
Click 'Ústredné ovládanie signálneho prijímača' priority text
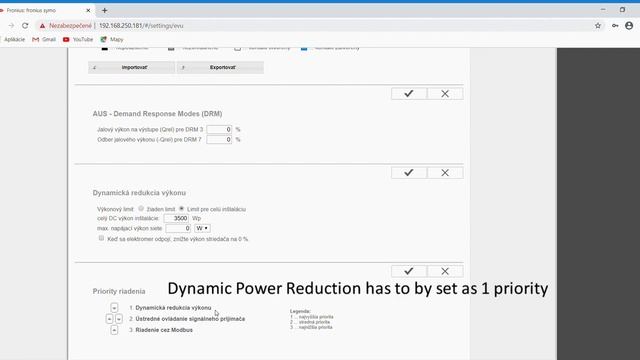pos(190,319)
